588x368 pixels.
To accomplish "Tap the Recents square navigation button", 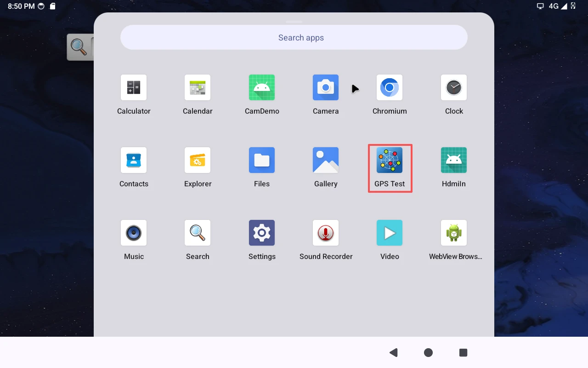I will pyautogui.click(x=463, y=352).
